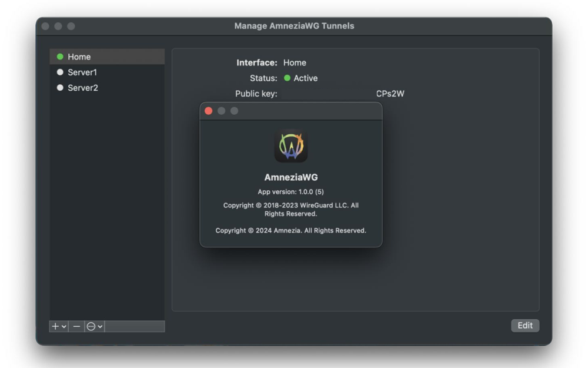
Task: Click the white status dot beside Server2
Action: (60, 88)
